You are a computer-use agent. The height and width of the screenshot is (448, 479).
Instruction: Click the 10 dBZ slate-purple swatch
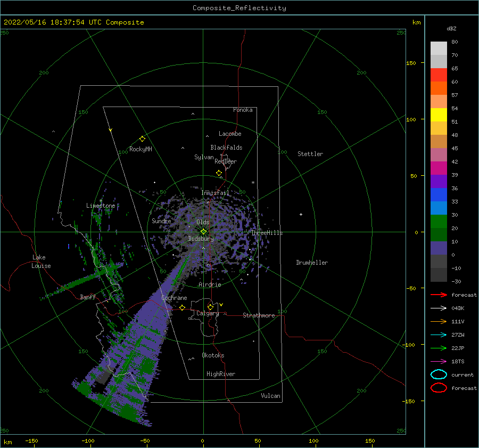[439, 248]
